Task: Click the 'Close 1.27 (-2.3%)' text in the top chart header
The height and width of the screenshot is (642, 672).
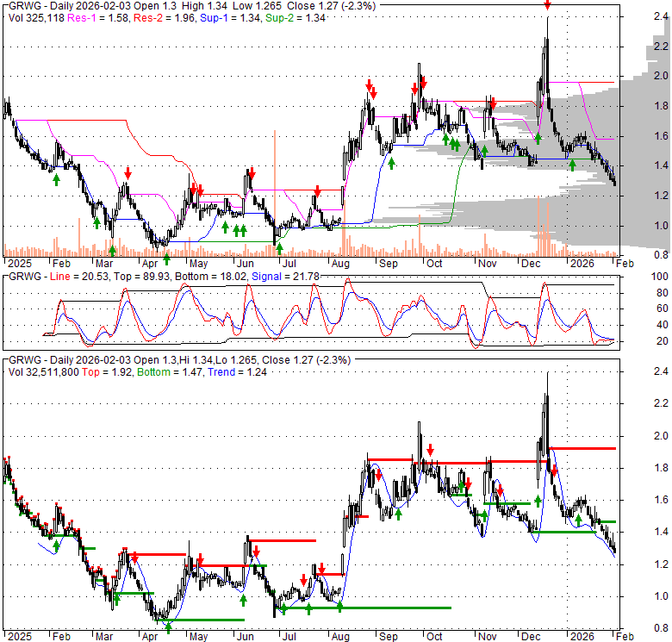Action: [x=332, y=6]
